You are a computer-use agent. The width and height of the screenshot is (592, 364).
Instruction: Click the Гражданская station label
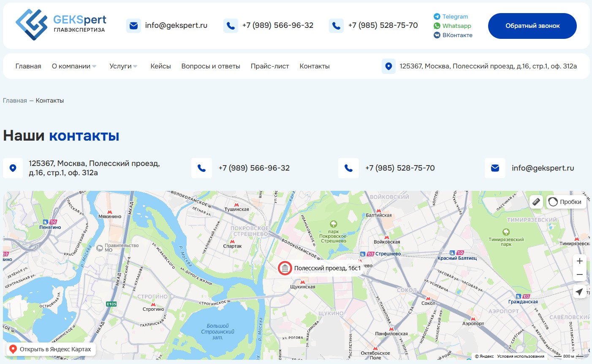click(523, 302)
